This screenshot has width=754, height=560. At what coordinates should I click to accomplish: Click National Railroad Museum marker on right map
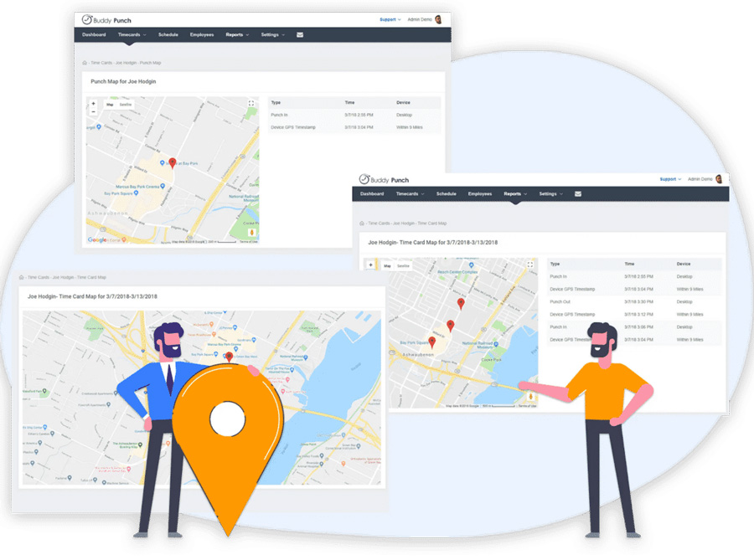click(496, 344)
